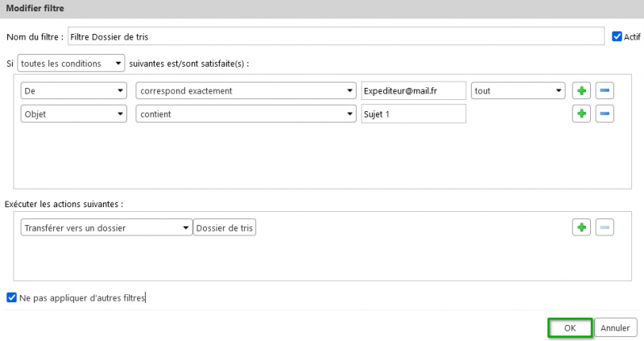Image resolution: width=644 pixels, height=341 pixels.
Task: Confirm the filter with OK
Action: click(570, 328)
